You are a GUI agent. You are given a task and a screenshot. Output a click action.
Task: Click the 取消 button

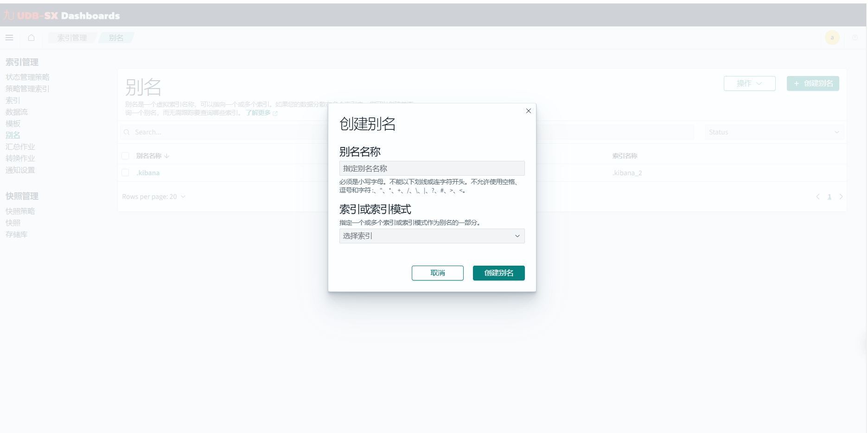(x=437, y=273)
